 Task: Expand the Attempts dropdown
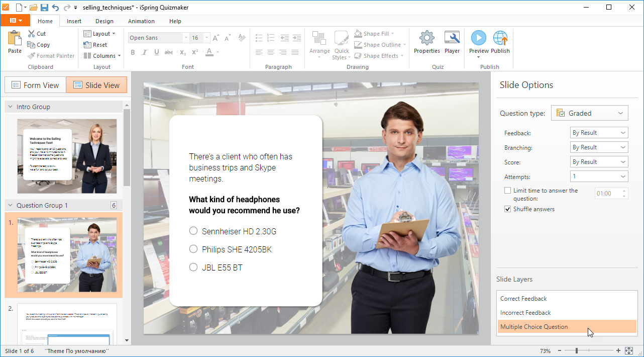pos(599,176)
